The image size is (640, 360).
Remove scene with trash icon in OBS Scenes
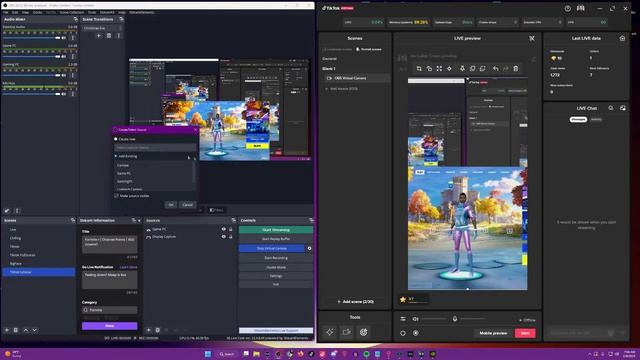pyautogui.click(x=16, y=330)
